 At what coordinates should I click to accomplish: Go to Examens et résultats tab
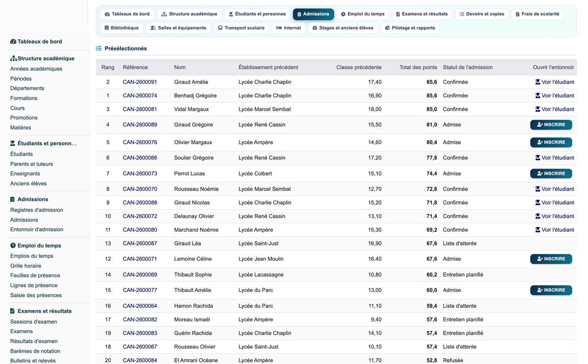(422, 14)
